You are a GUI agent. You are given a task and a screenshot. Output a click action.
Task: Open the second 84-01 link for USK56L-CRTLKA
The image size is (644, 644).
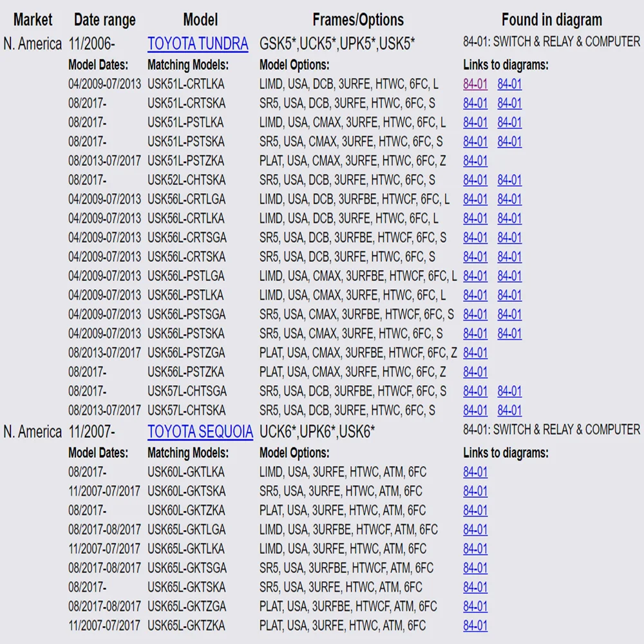click(509, 218)
